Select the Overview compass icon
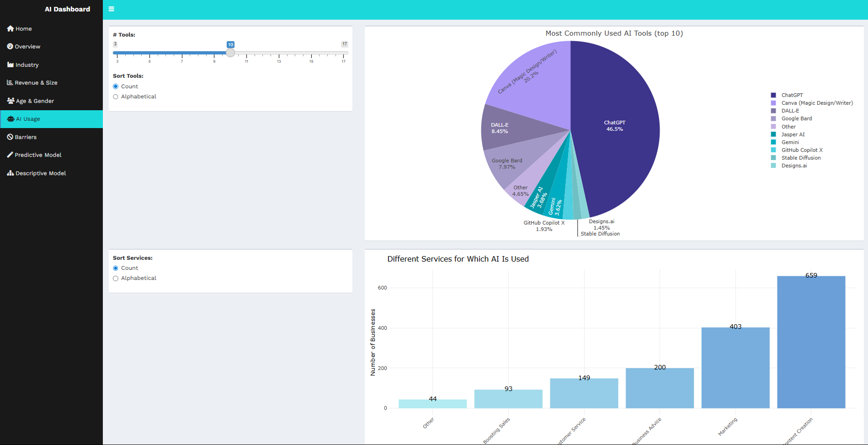 click(10, 46)
